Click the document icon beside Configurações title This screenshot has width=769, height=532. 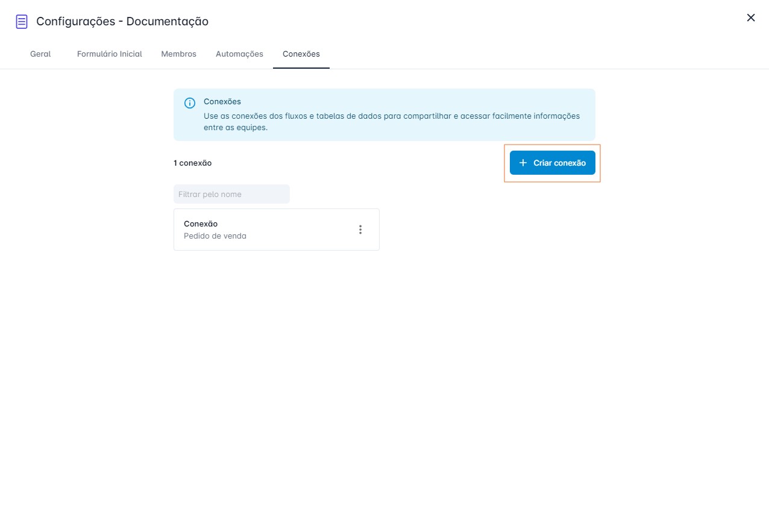click(22, 22)
